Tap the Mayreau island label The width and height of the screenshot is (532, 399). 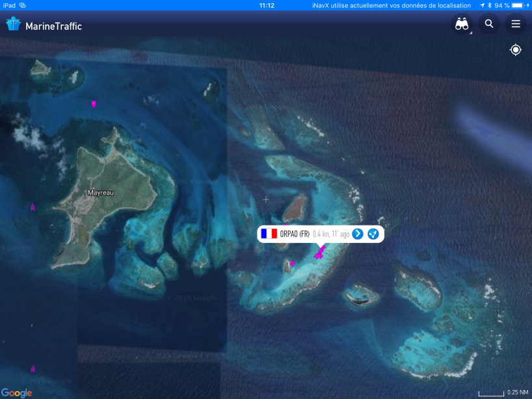point(101,193)
